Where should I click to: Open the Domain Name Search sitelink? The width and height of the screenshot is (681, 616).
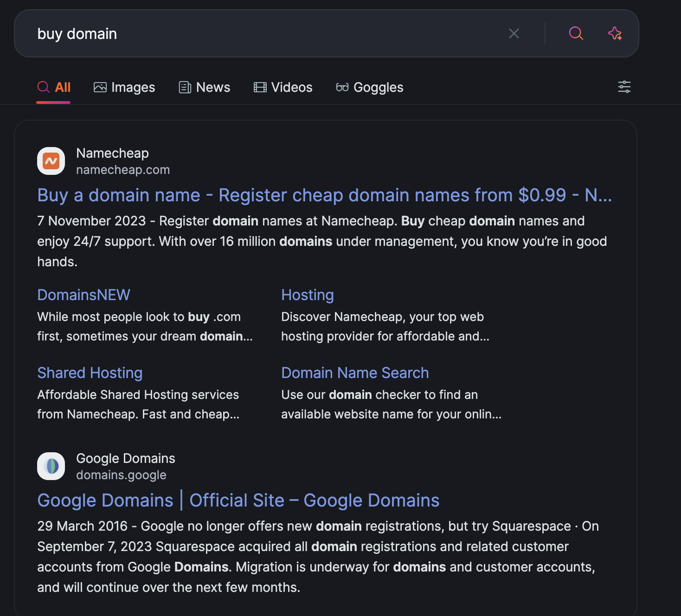tap(355, 373)
